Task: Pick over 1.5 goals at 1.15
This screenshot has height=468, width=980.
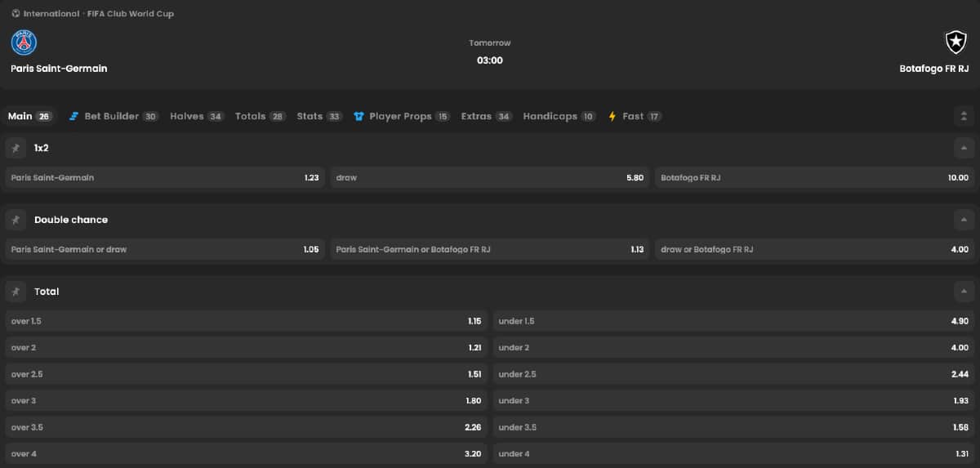Action: tap(247, 321)
